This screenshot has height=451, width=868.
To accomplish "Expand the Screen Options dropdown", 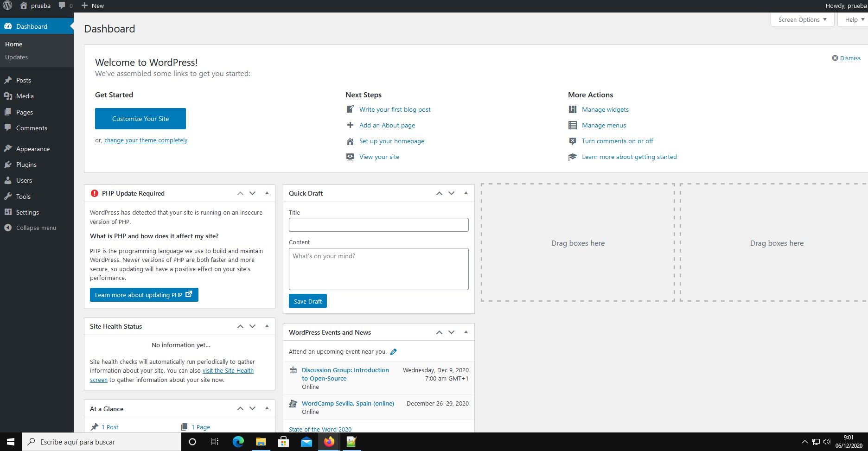I will coord(802,19).
